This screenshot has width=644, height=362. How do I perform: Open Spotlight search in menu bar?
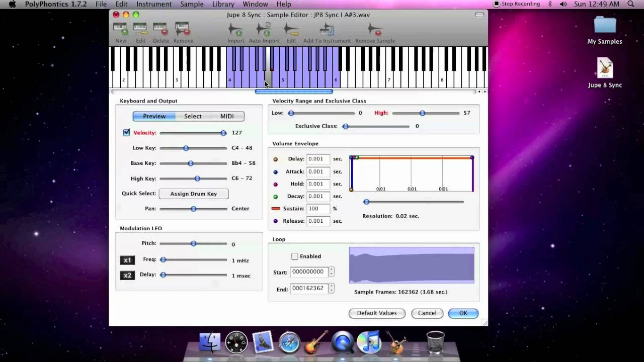pos(631,4)
